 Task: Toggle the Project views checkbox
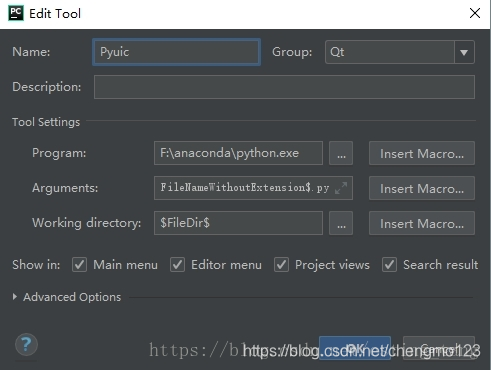281,265
